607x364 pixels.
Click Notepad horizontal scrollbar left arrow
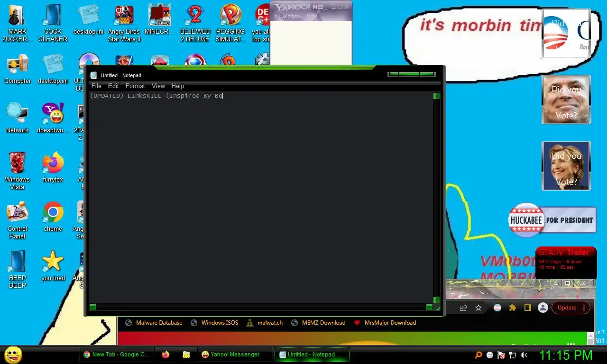[92, 307]
